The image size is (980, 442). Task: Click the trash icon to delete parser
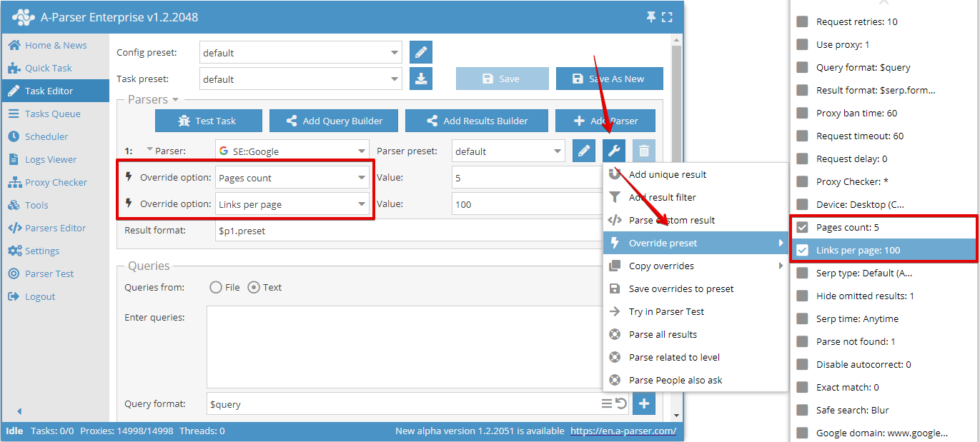pyautogui.click(x=644, y=151)
